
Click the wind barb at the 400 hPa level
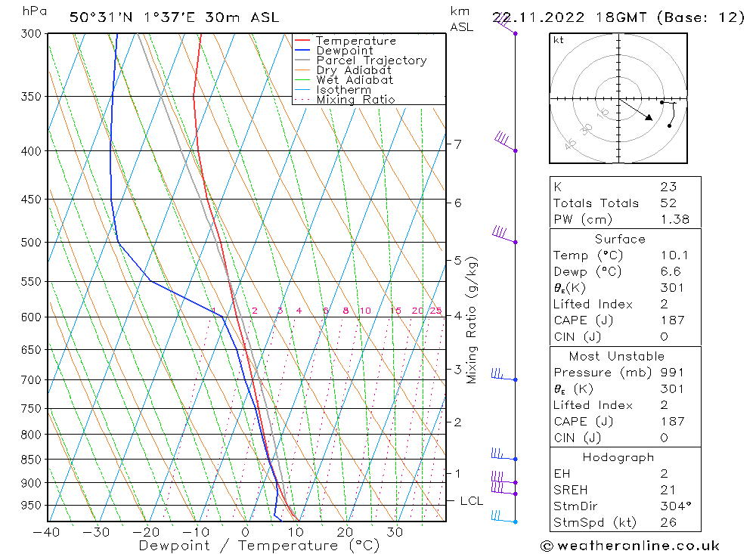pos(507,142)
